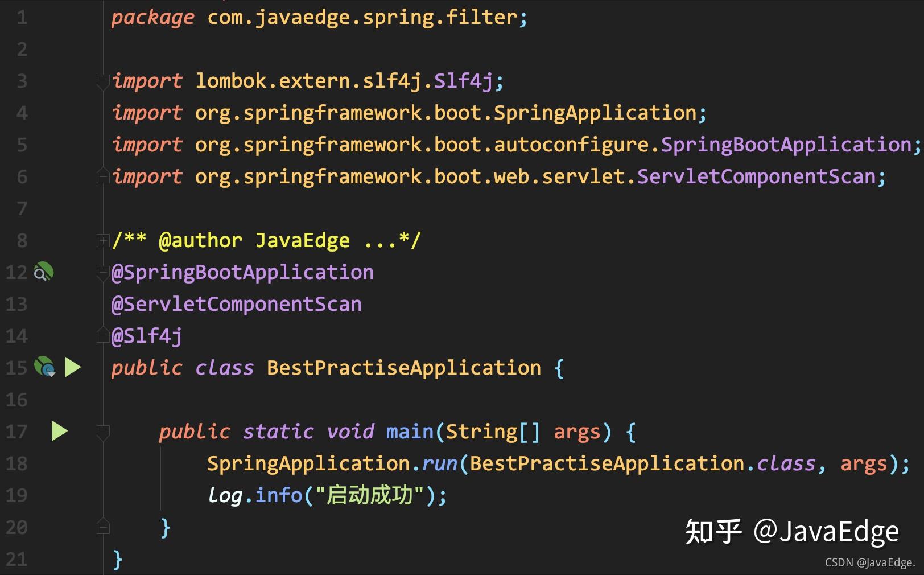Screen dimensions: 924x575
Task: Click line number 19 in gutter
Action: tap(16, 496)
